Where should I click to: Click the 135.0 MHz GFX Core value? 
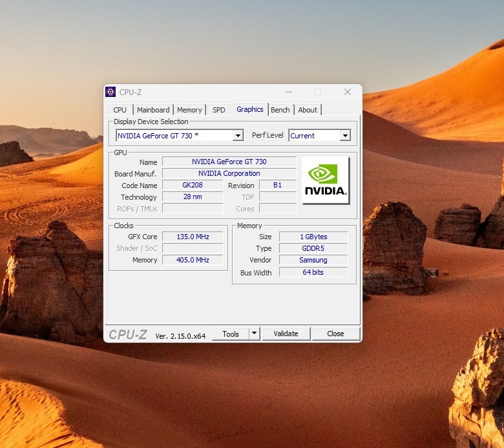tap(193, 237)
